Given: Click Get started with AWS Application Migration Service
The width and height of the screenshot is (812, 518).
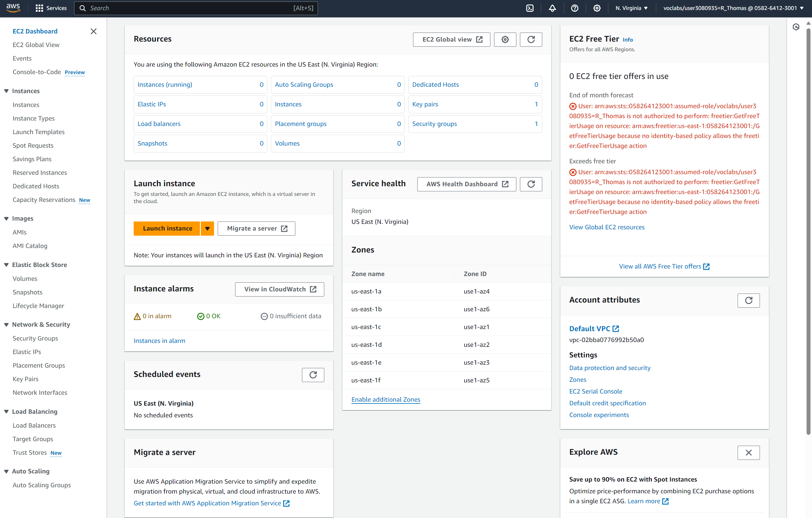Looking at the screenshot, I should click(x=212, y=503).
